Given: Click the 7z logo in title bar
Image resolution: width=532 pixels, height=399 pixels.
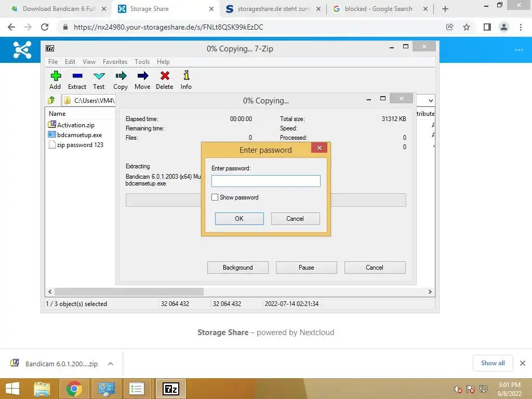Looking at the screenshot, I should [x=50, y=48].
